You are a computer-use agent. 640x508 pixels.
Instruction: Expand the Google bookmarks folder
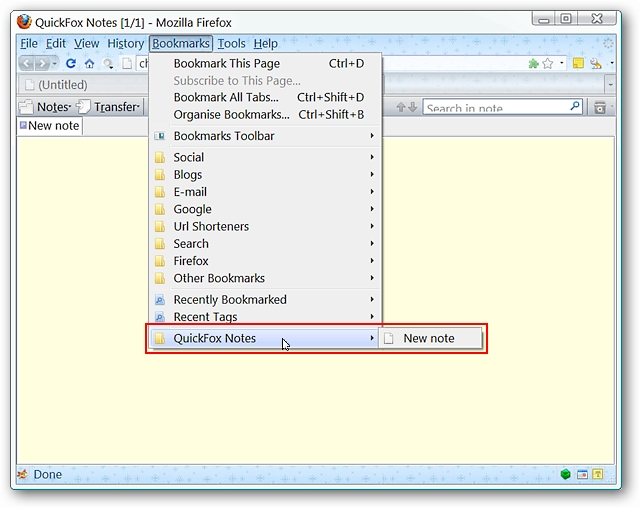[x=265, y=209]
